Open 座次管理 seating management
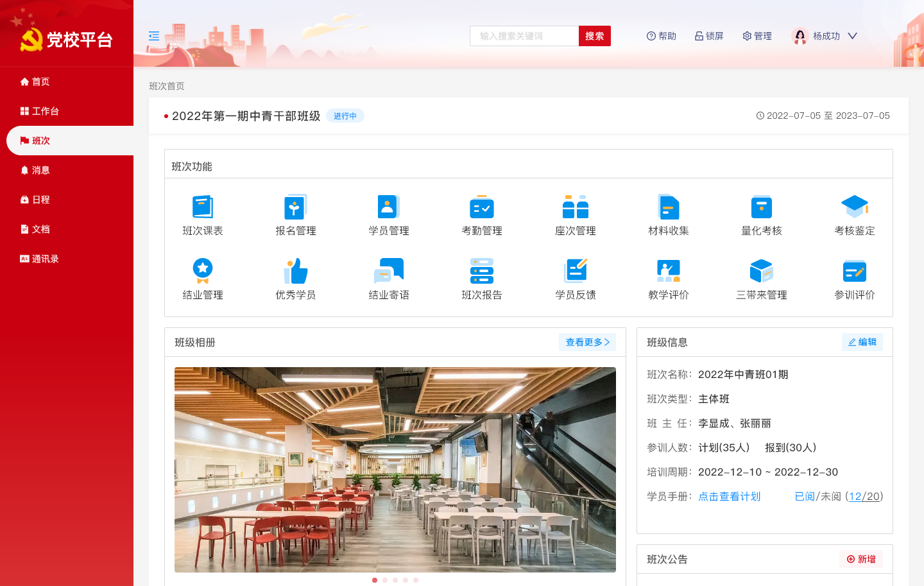Screen dimensions: 924x586 (576, 207)
